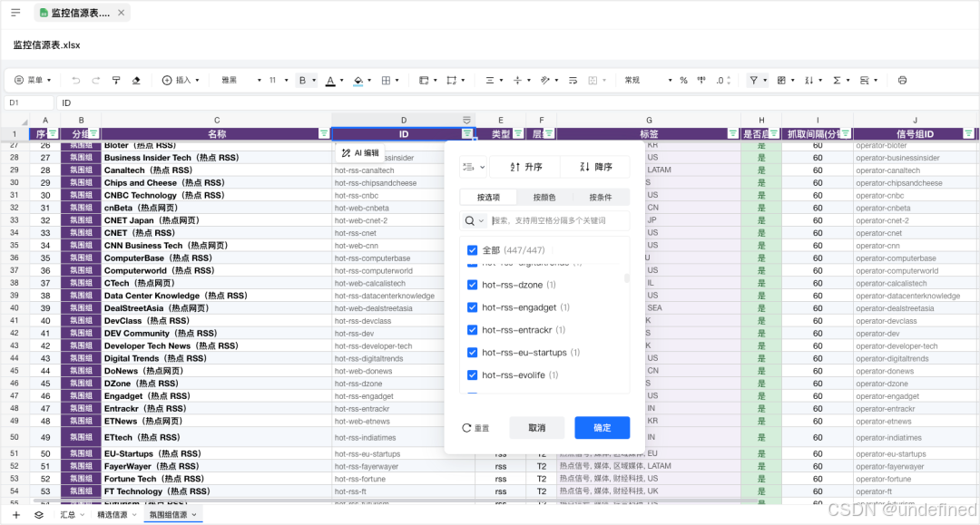Click 取消 cancel button
980x525 pixels.
pyautogui.click(x=537, y=428)
